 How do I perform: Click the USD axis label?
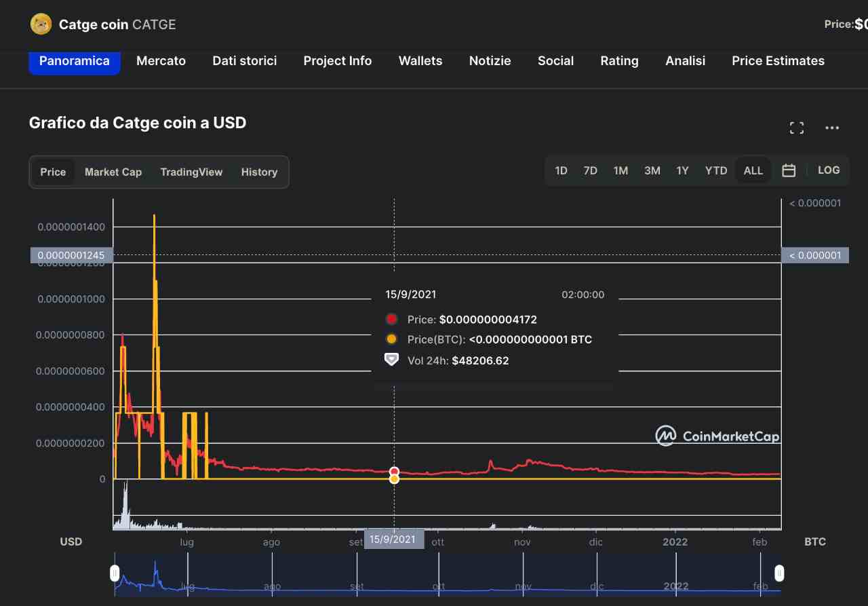click(x=71, y=542)
